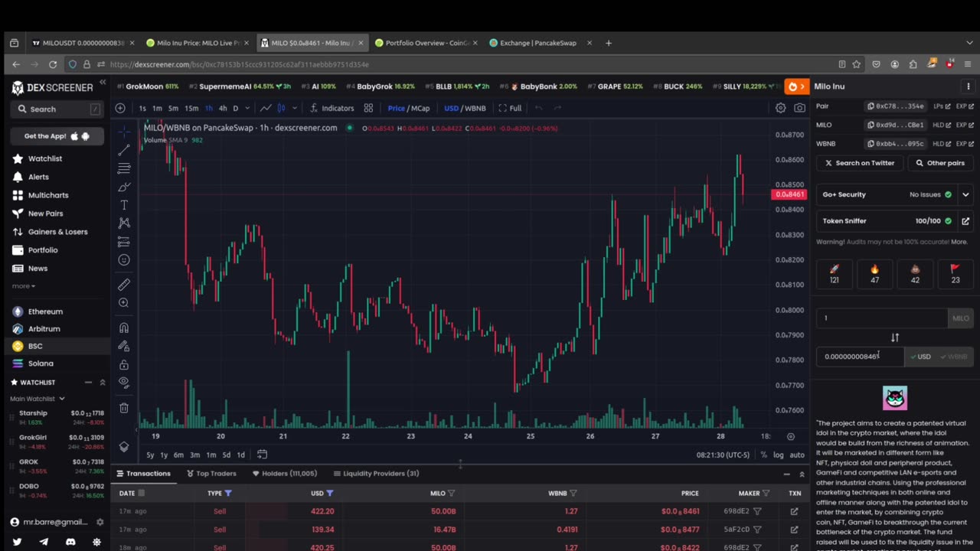Toggle magnet mode on chart
980x551 pixels.
point(124,328)
